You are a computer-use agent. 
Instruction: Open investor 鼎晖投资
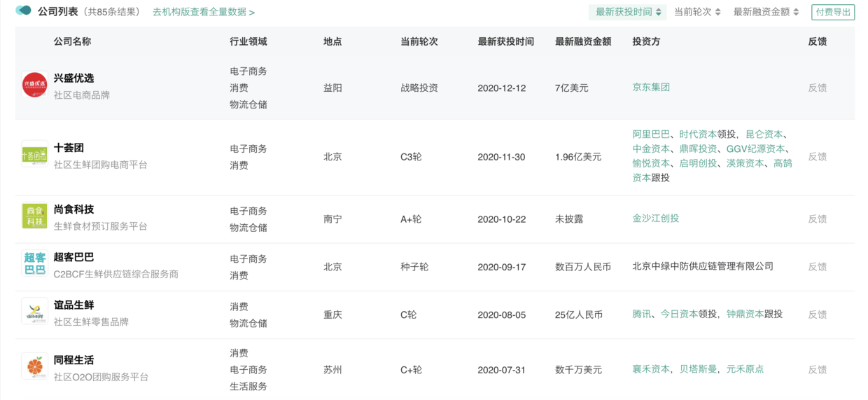[x=698, y=149]
